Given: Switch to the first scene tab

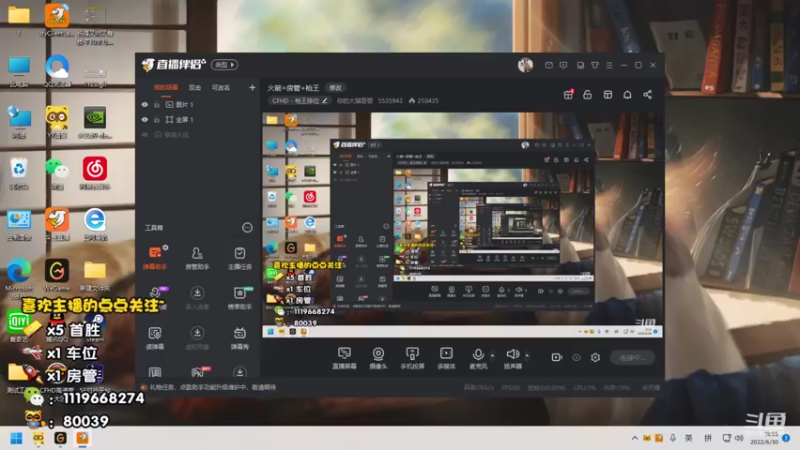Looking at the screenshot, I should click(x=166, y=88).
